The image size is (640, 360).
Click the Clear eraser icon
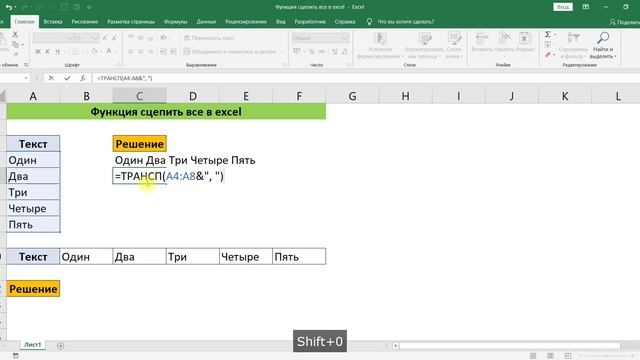coord(548,54)
